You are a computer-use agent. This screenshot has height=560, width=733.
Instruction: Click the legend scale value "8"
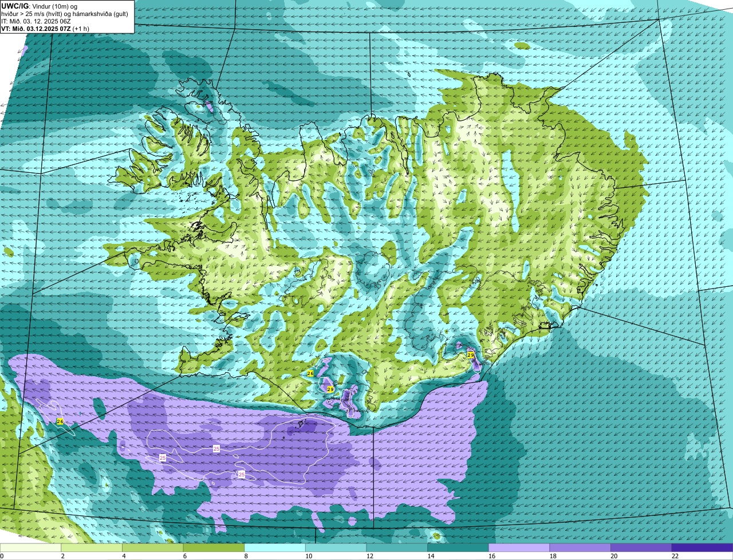(x=246, y=556)
